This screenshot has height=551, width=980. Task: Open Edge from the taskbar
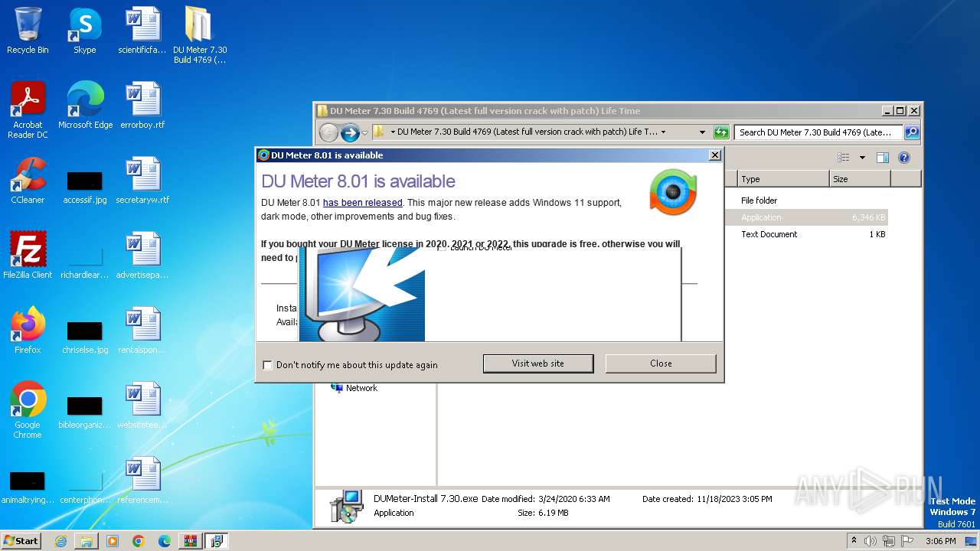(165, 541)
